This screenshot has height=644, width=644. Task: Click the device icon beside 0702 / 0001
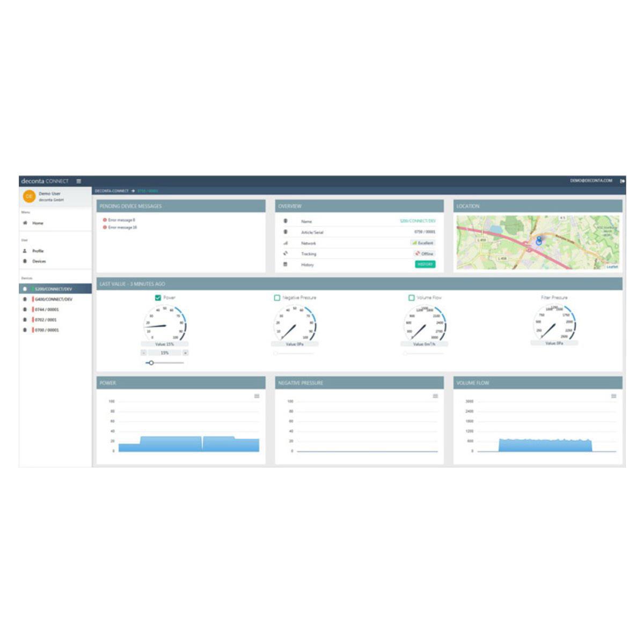pos(25,319)
